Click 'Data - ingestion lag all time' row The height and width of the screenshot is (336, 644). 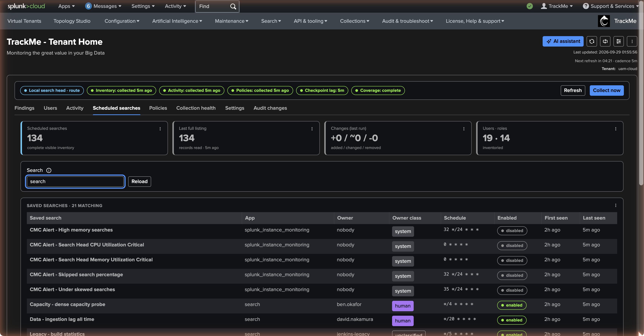pos(322,321)
